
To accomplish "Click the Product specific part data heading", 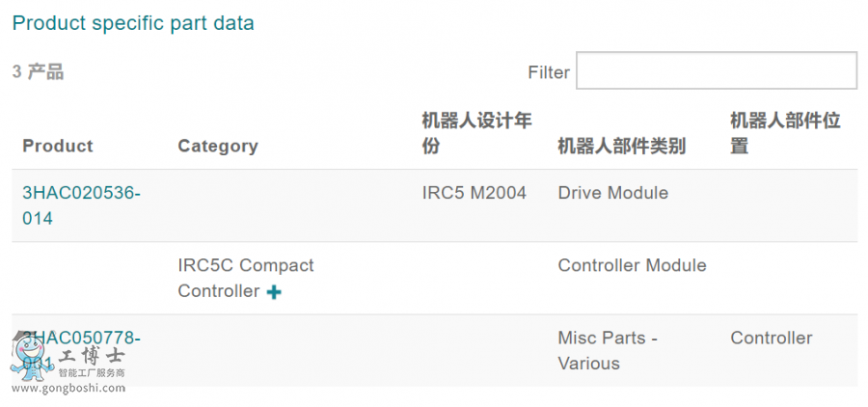I will [x=133, y=23].
